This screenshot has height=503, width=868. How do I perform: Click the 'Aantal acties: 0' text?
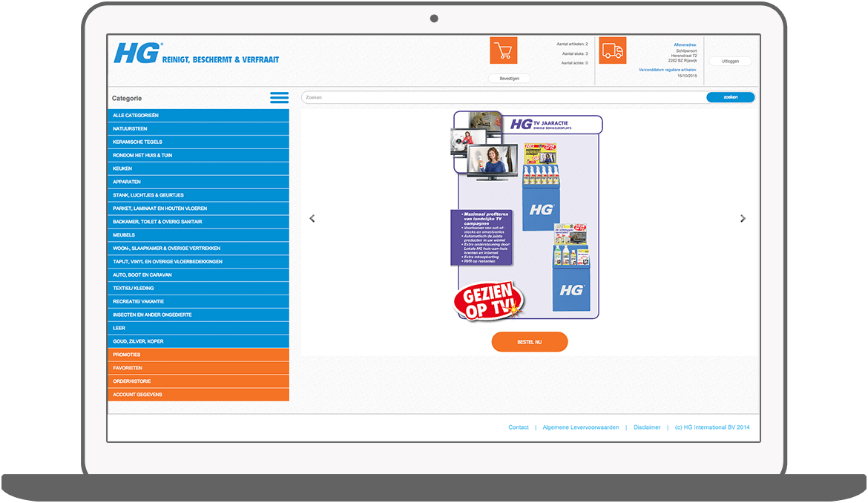point(575,63)
